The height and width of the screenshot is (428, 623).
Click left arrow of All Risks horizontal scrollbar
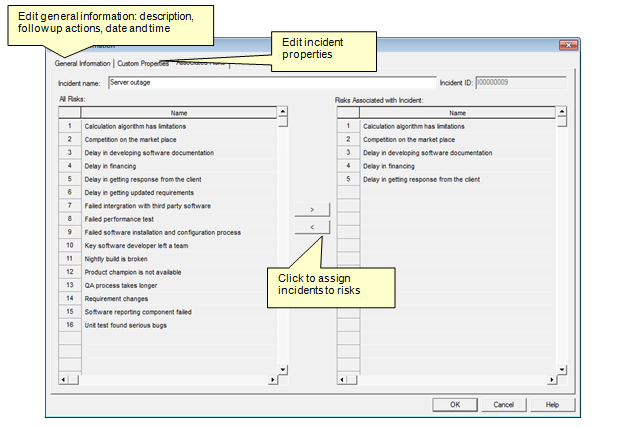coord(64,380)
